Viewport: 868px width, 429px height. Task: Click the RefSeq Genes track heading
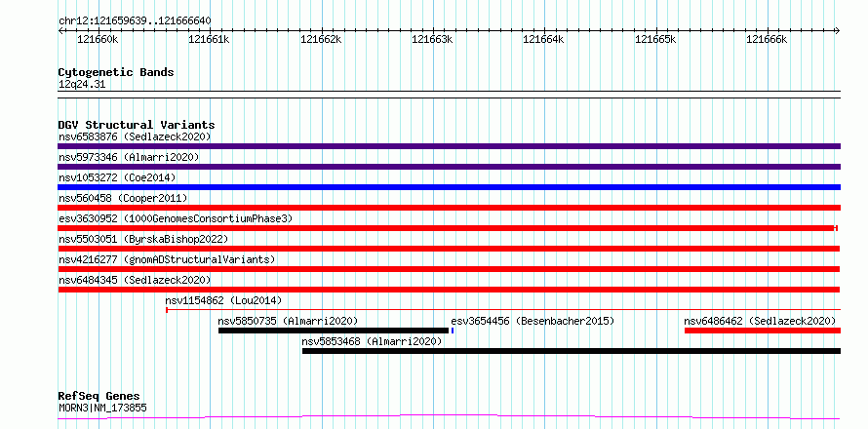click(x=99, y=397)
